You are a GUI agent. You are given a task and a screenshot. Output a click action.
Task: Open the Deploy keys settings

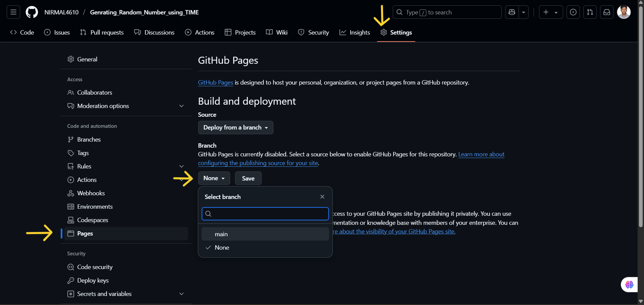tap(93, 280)
